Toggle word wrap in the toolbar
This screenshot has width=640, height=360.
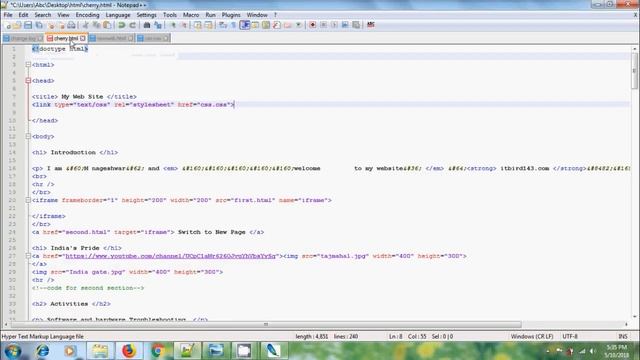223,25
